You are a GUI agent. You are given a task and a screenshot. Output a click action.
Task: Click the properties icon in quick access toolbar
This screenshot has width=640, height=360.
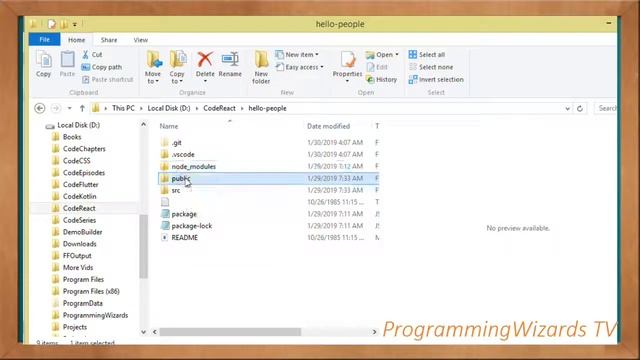tap(51, 24)
